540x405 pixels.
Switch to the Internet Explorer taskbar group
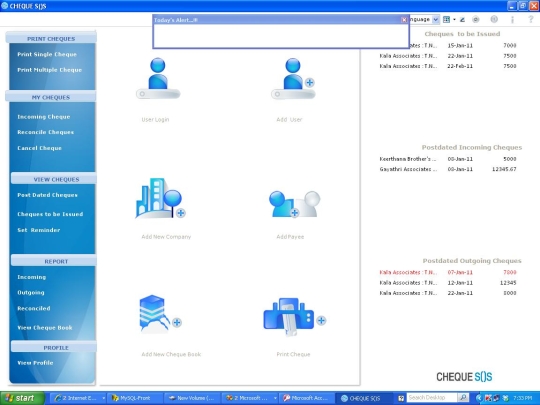coord(79,398)
